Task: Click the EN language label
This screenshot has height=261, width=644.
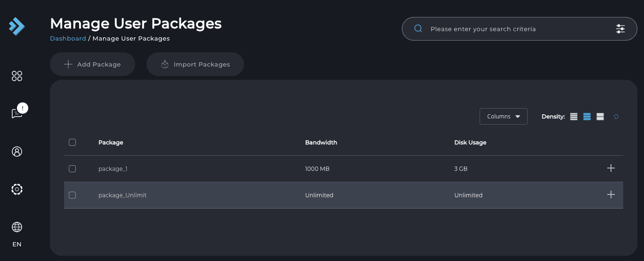Action: coord(17,244)
